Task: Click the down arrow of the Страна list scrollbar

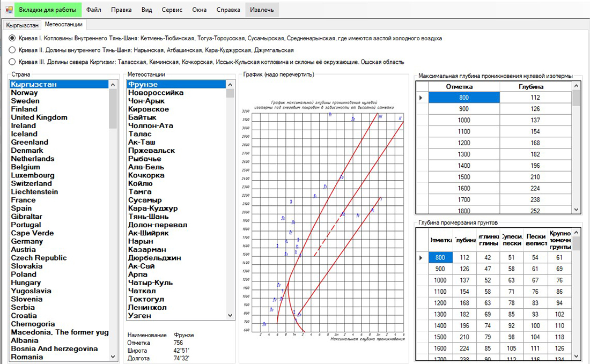Action: click(113, 356)
